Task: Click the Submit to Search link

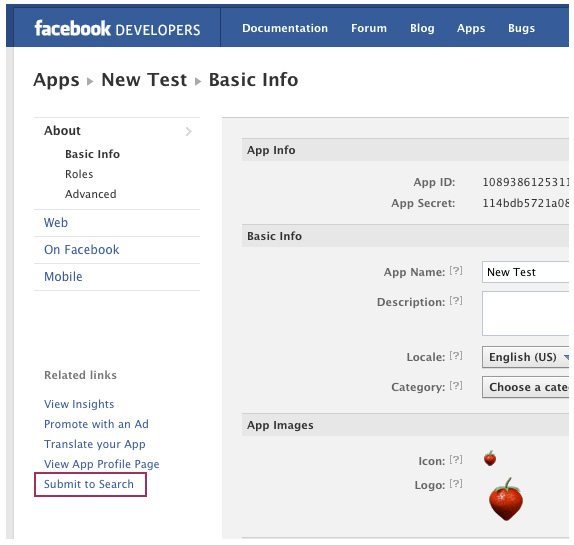Action: [89, 484]
